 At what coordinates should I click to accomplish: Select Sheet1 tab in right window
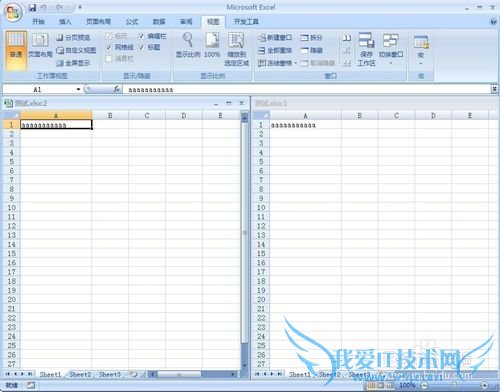pyautogui.click(x=300, y=374)
